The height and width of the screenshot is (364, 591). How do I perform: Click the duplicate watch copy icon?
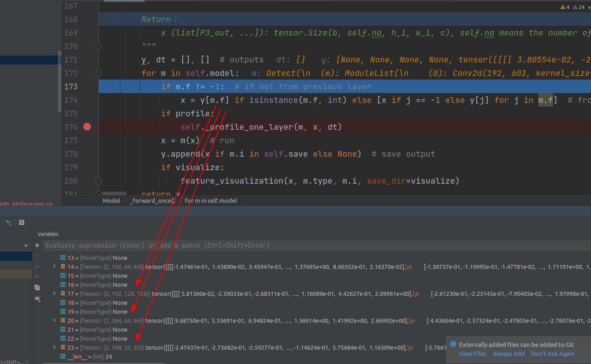(x=37, y=287)
